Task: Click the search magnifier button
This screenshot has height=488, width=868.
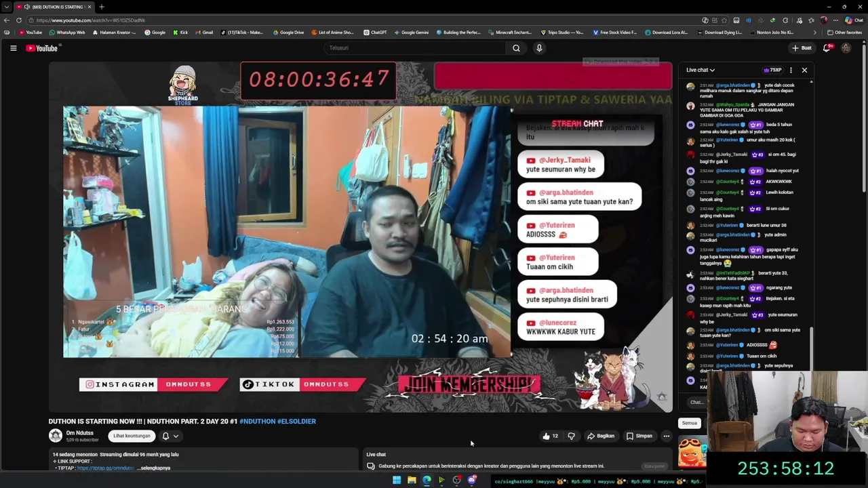Action: pos(516,48)
